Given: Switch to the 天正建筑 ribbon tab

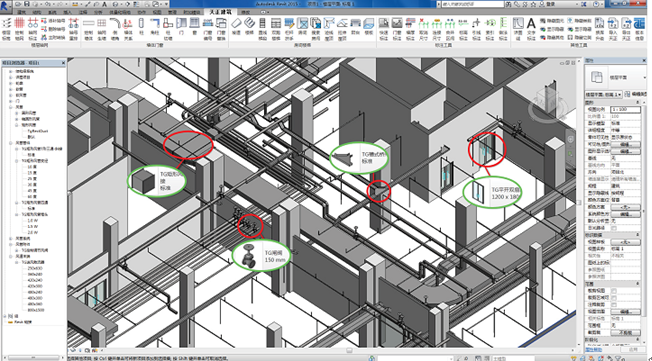Looking at the screenshot, I should pos(220,12).
